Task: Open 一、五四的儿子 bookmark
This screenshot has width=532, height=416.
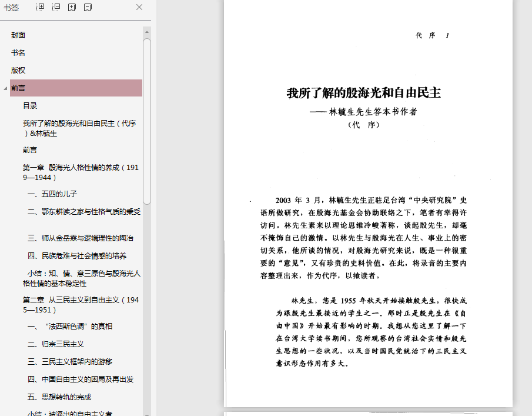Action: (52, 194)
